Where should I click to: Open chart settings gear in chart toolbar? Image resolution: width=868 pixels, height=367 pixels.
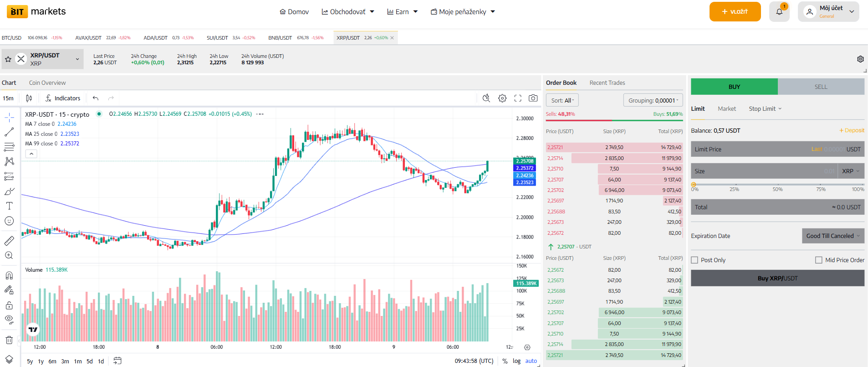(502, 98)
